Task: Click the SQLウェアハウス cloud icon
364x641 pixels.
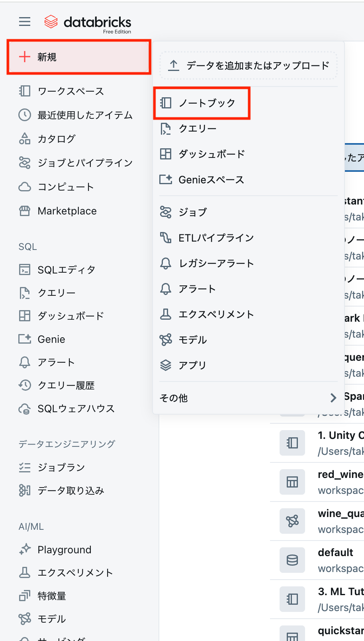Action: point(25,409)
